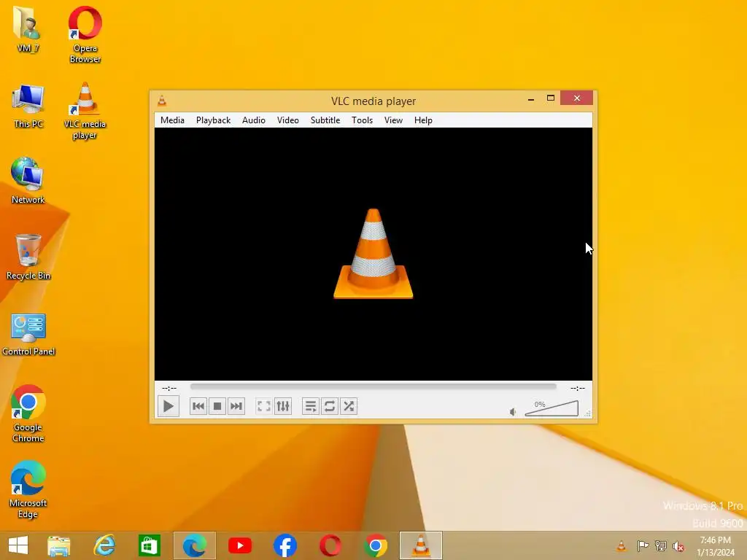
Task: Switch to Microsoft Edge in the taskbar
Action: pyautogui.click(x=194, y=545)
